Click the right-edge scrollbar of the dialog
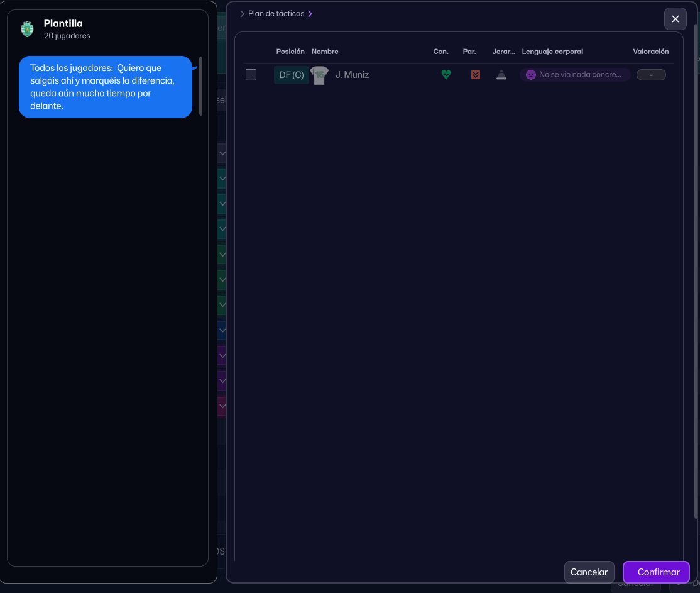Viewport: 700px width, 593px height. [696, 271]
